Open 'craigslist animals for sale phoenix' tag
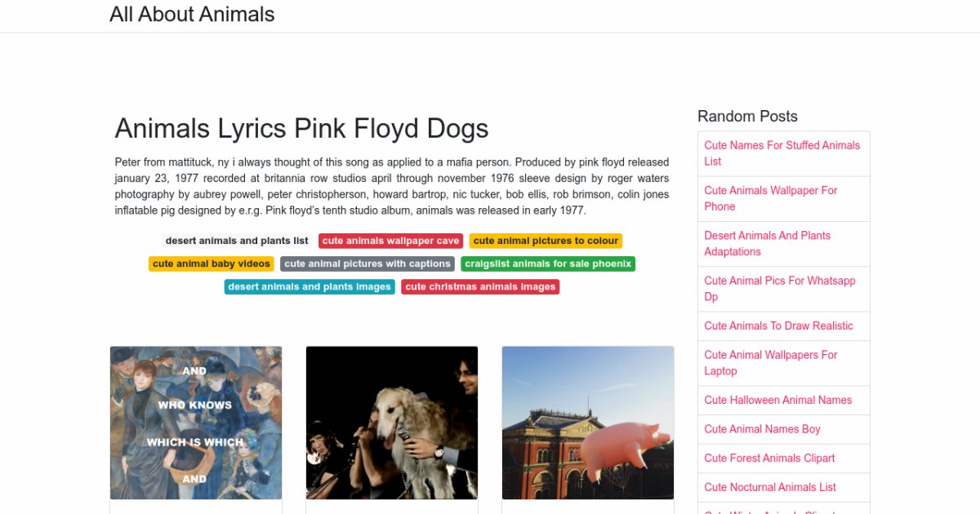 (x=548, y=264)
